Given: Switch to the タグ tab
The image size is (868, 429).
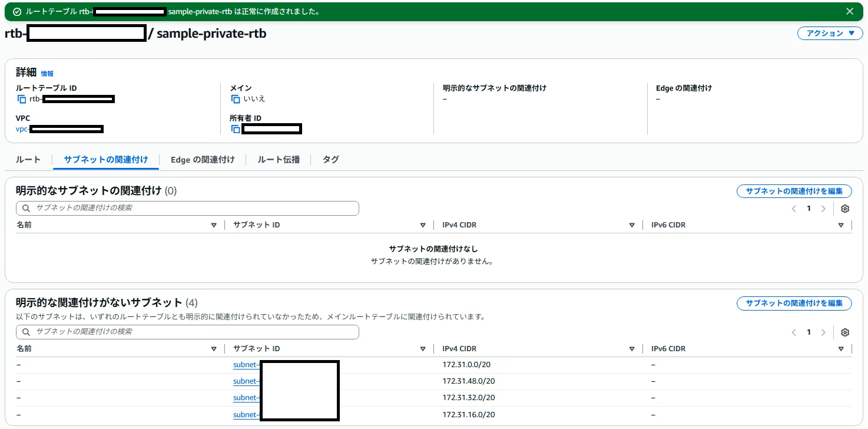Looking at the screenshot, I should point(330,159).
